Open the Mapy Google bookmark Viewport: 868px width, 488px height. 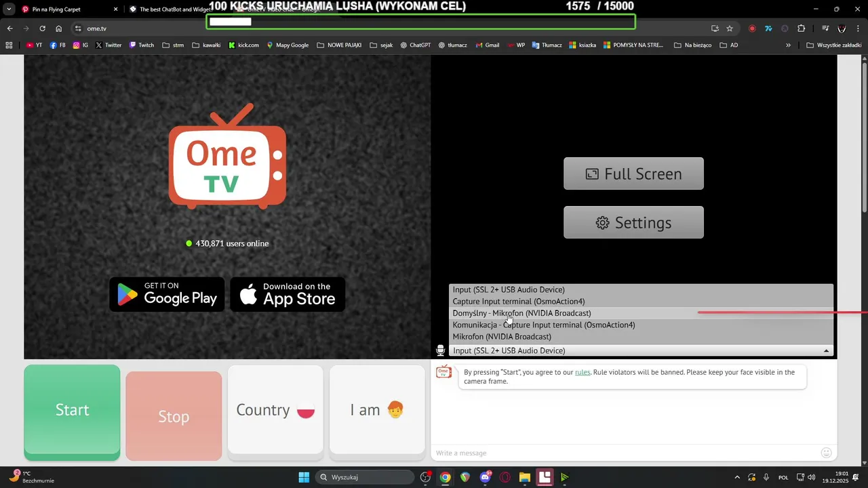pyautogui.click(x=288, y=45)
